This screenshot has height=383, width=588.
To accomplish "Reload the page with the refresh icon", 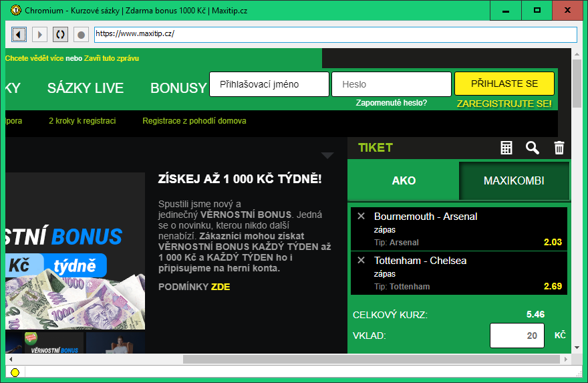I will click(x=60, y=35).
